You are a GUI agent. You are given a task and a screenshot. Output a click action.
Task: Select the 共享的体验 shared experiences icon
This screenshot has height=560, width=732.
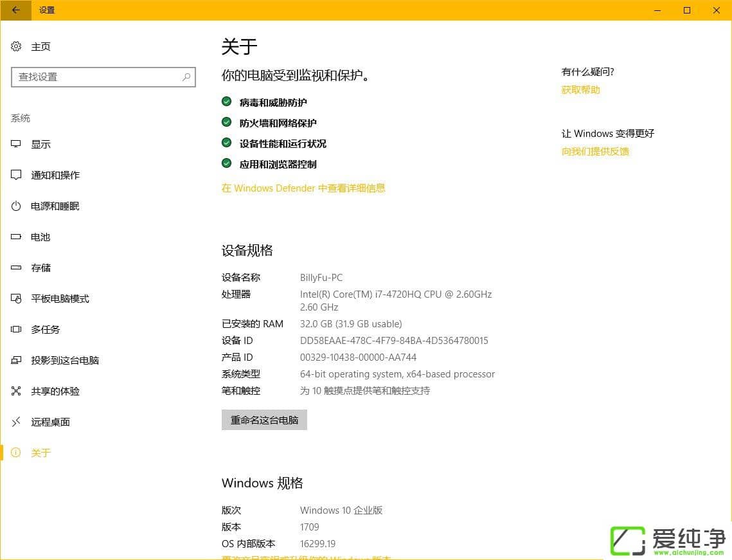15,391
